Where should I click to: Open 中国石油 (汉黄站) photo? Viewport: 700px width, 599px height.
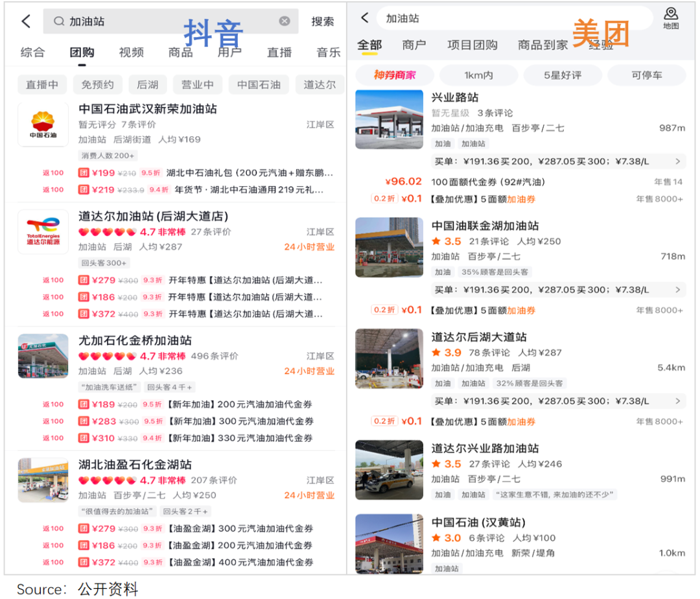coord(390,544)
